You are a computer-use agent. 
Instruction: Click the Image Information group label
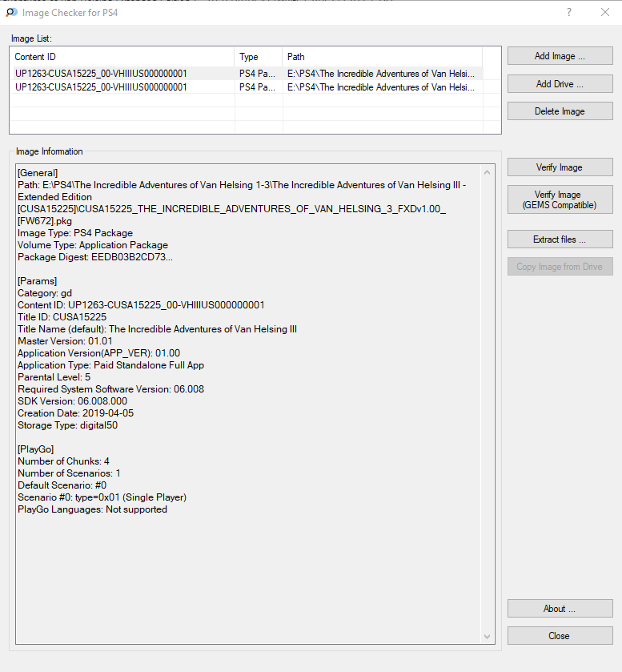tap(50, 151)
